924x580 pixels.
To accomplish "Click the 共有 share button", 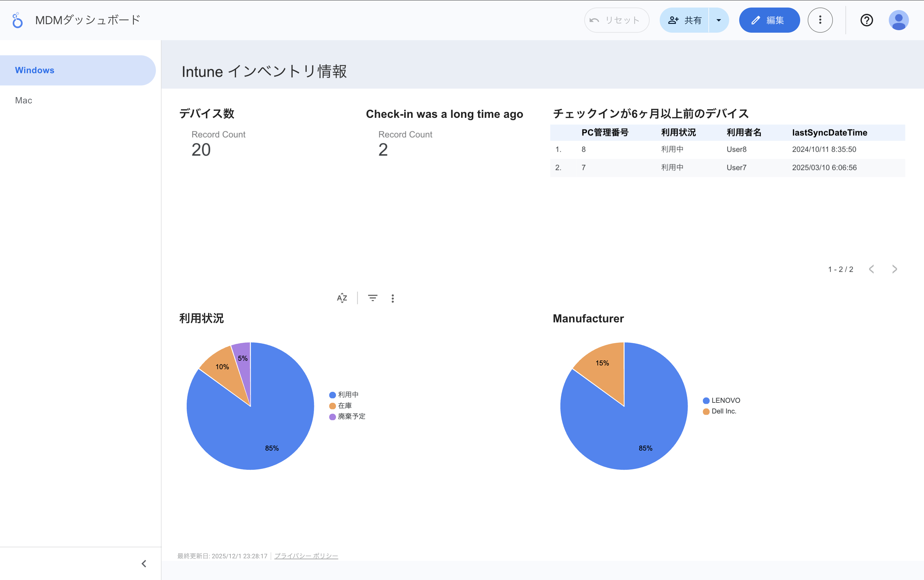I will click(x=684, y=20).
